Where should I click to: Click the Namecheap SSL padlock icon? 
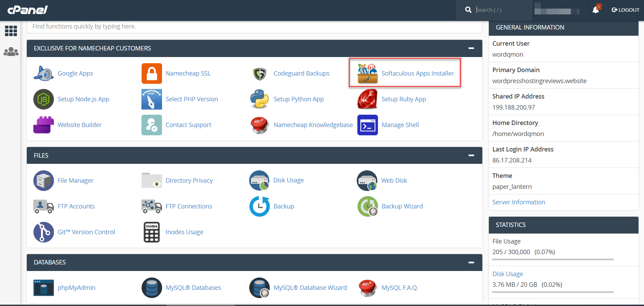(x=152, y=73)
